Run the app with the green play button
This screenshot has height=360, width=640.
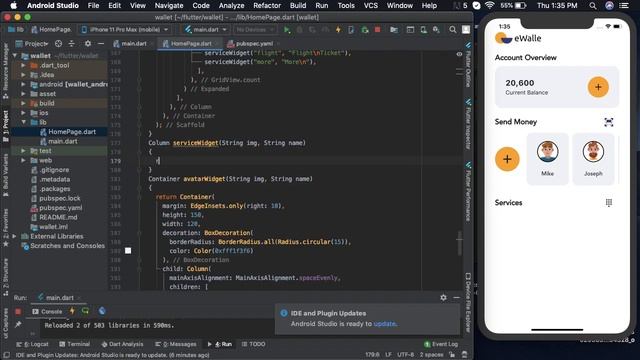[x=287, y=30]
